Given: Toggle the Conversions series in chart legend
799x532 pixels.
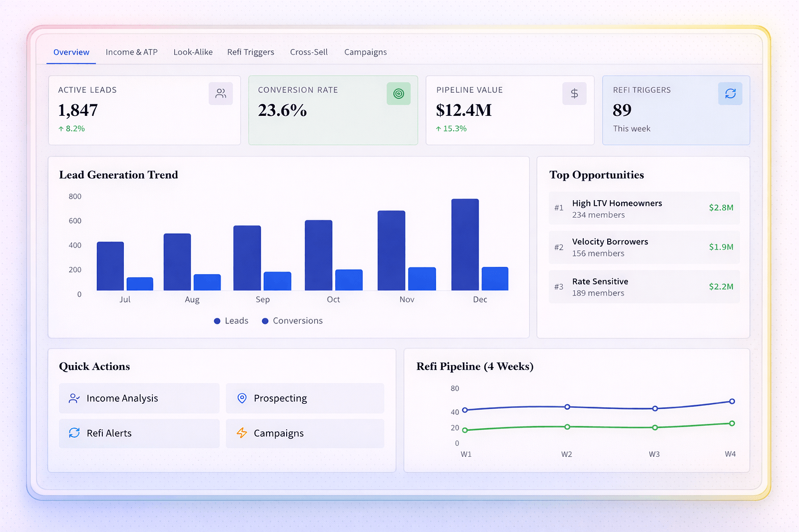Looking at the screenshot, I should click(293, 321).
